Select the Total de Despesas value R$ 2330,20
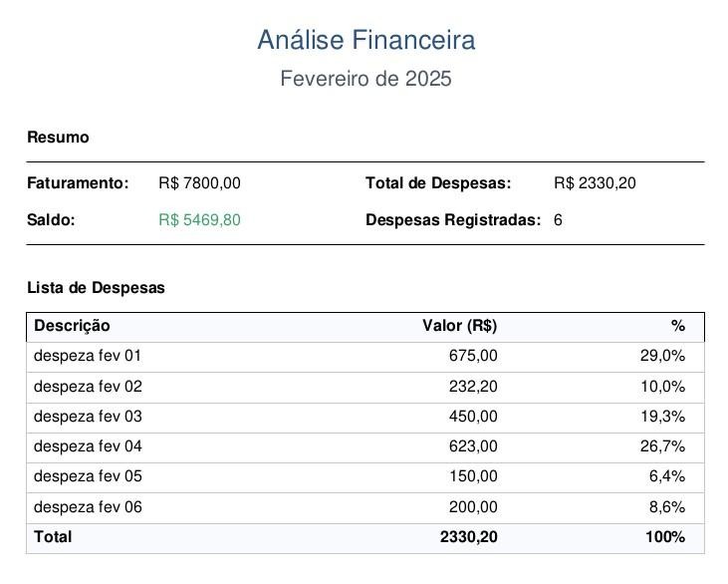728x584 pixels. pos(595,183)
